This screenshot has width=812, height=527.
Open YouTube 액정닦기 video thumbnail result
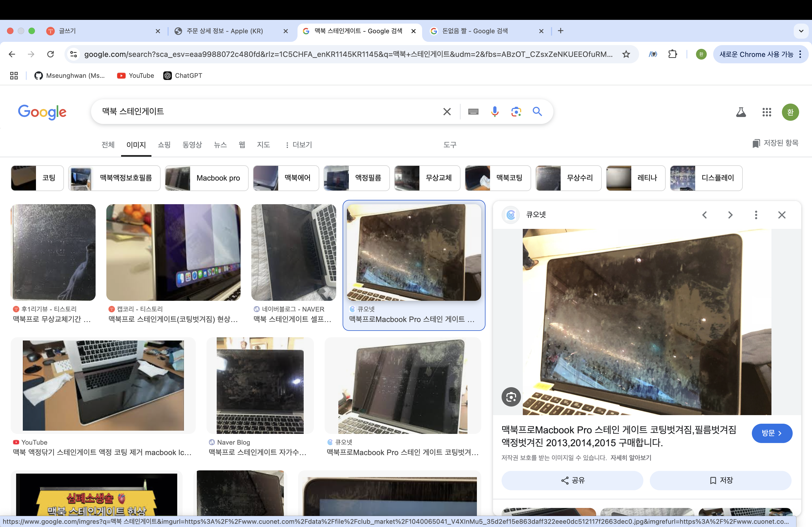(103, 386)
